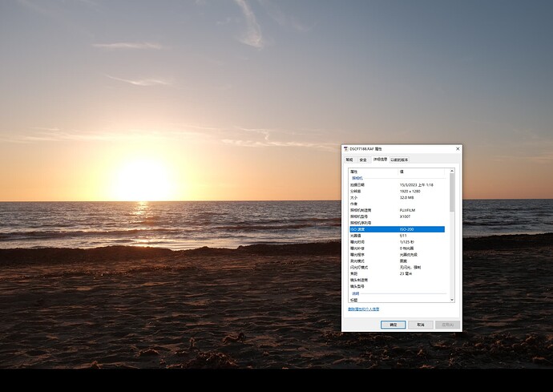Click the vertical scrollbar thumb in the property list
Image resolution: width=553 pixels, height=392 pixels.
[452, 192]
